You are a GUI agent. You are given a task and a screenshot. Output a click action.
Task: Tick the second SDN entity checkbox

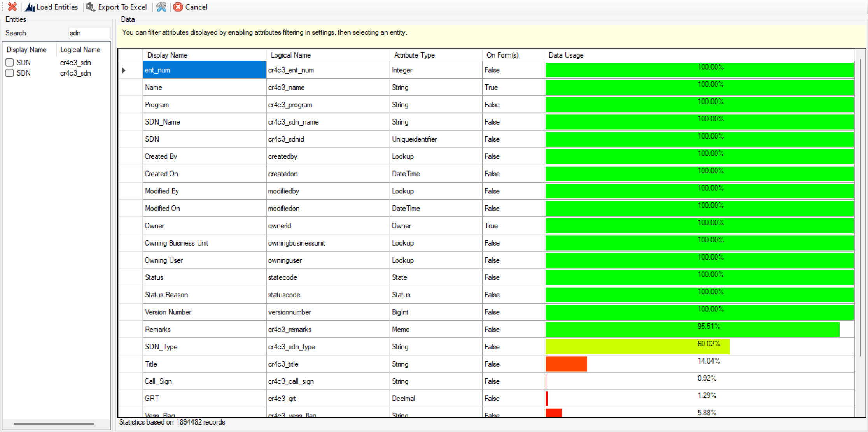click(10, 73)
